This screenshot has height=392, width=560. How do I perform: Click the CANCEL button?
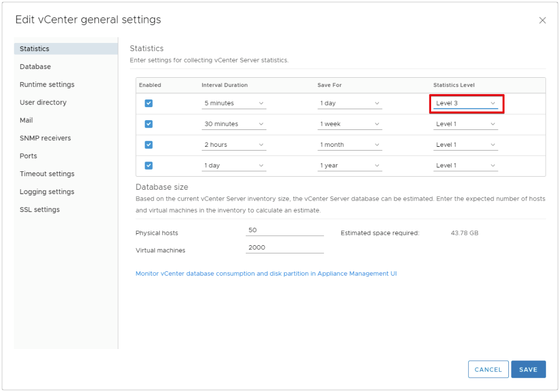(x=488, y=370)
